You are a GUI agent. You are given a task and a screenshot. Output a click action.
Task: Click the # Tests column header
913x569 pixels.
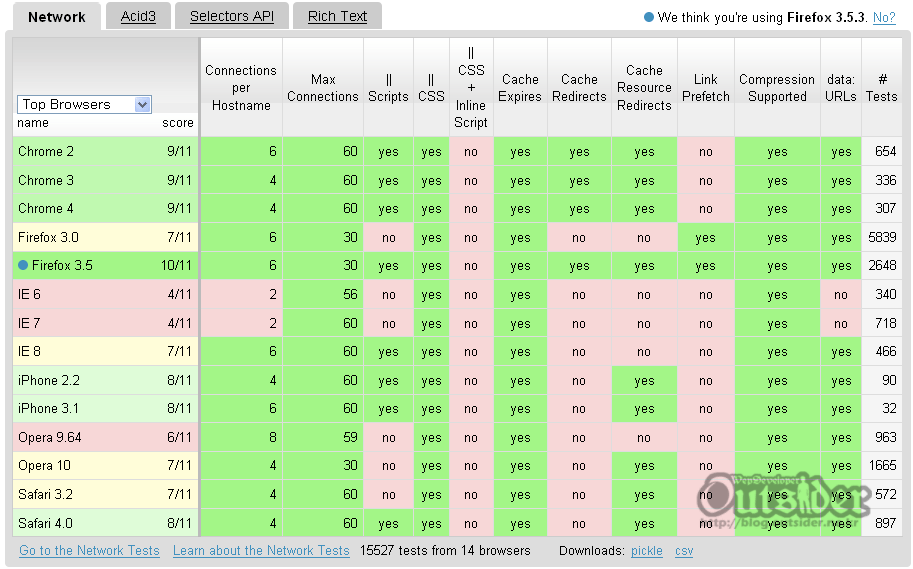[882, 88]
